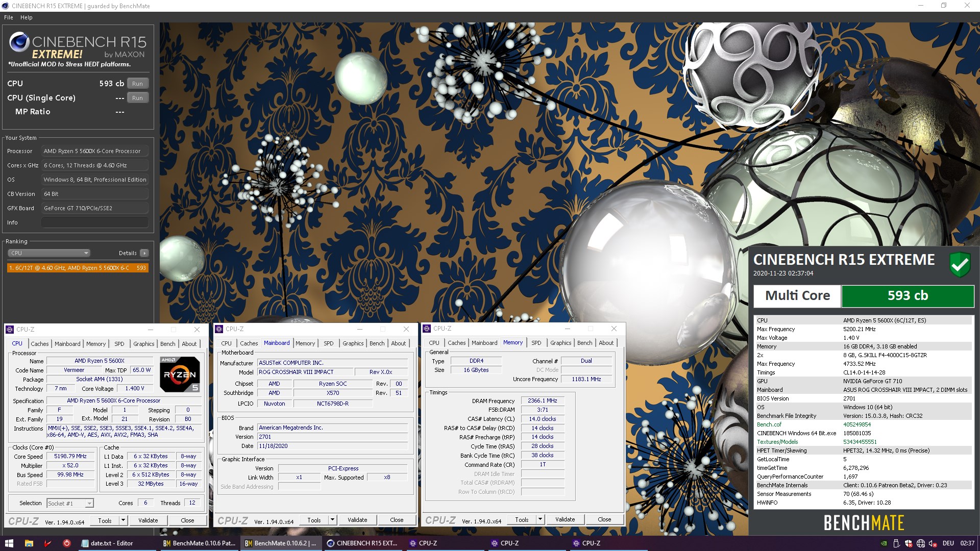The height and width of the screenshot is (551, 980).
Task: Click Mainboard CPU-Z window title icon
Action: [x=219, y=329]
